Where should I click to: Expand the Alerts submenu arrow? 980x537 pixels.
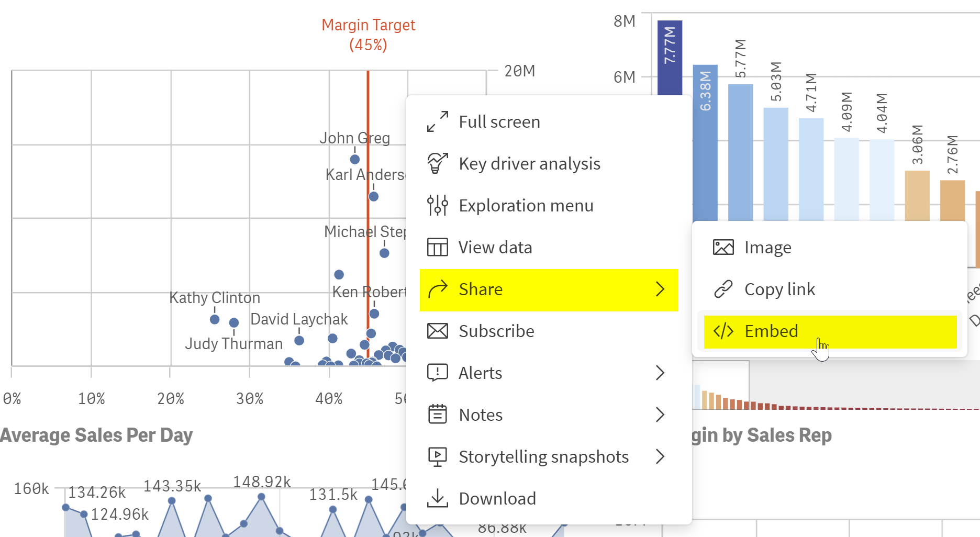coord(660,373)
